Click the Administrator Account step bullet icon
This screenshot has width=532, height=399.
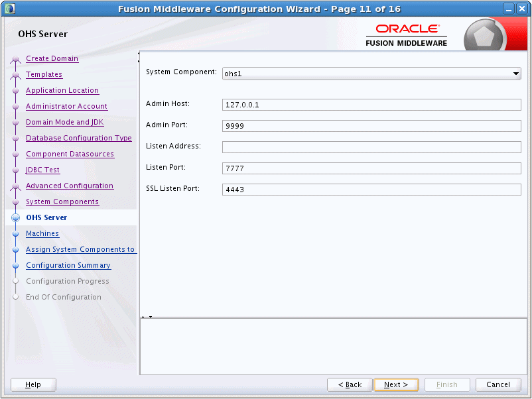tap(16, 107)
